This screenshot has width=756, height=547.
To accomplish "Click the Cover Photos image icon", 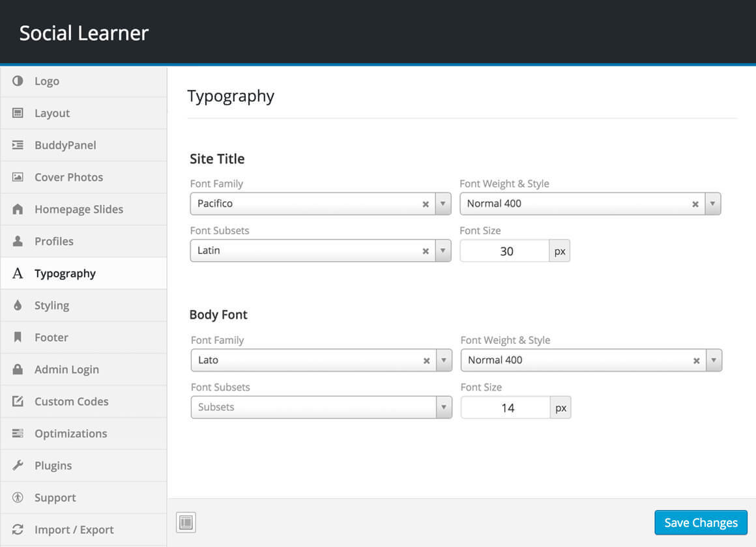I will click(x=18, y=177).
